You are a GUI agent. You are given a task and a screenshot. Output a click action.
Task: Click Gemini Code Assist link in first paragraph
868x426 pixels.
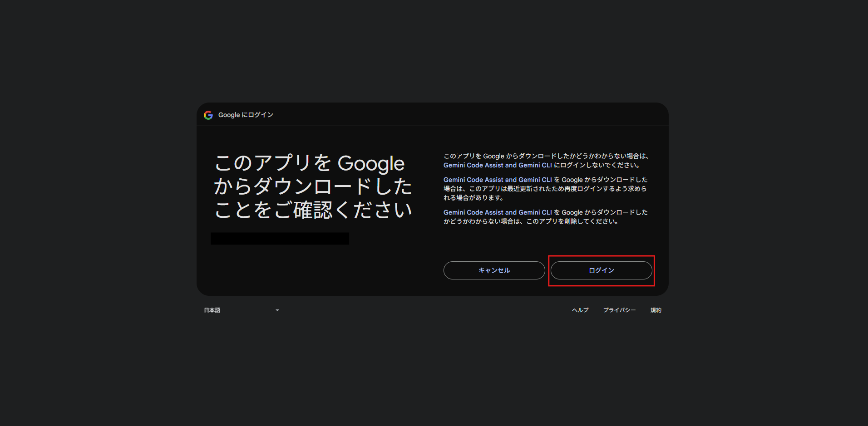(498, 166)
